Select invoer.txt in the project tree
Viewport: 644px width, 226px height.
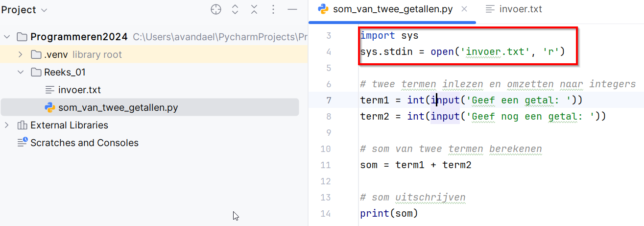tap(79, 90)
